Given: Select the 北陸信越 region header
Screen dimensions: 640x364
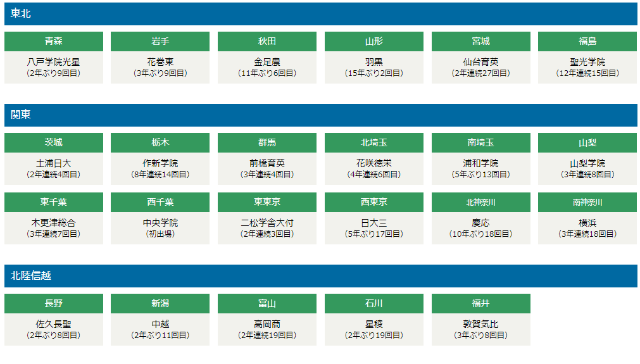Looking at the screenshot, I should click(321, 275).
